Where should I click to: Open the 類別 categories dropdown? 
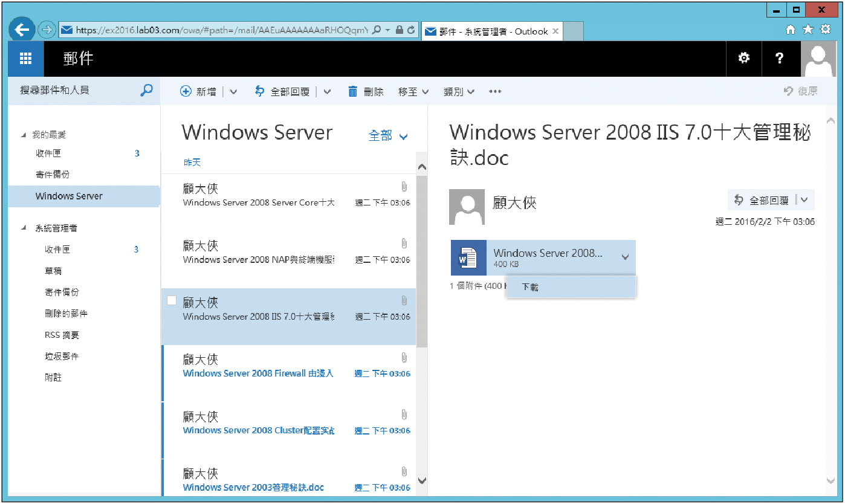pyautogui.click(x=459, y=92)
